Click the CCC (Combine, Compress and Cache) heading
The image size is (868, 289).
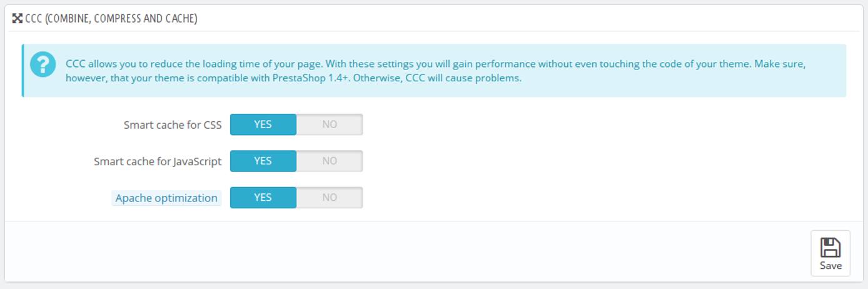(111, 19)
